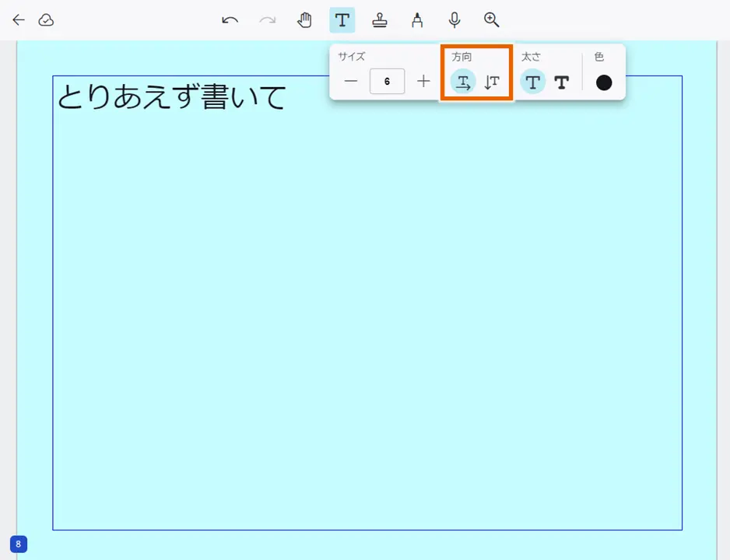Select the Text tool
Image resolution: width=730 pixels, height=560 pixels.
click(x=342, y=20)
